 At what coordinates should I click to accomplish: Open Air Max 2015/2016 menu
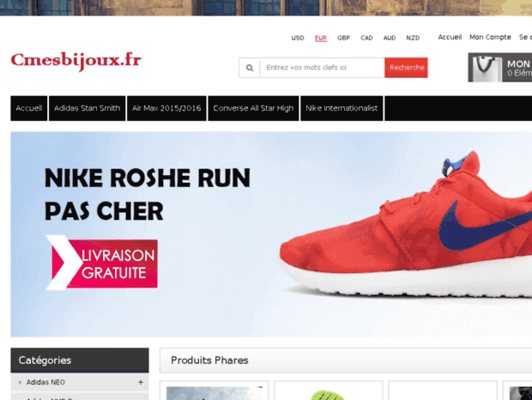166,108
